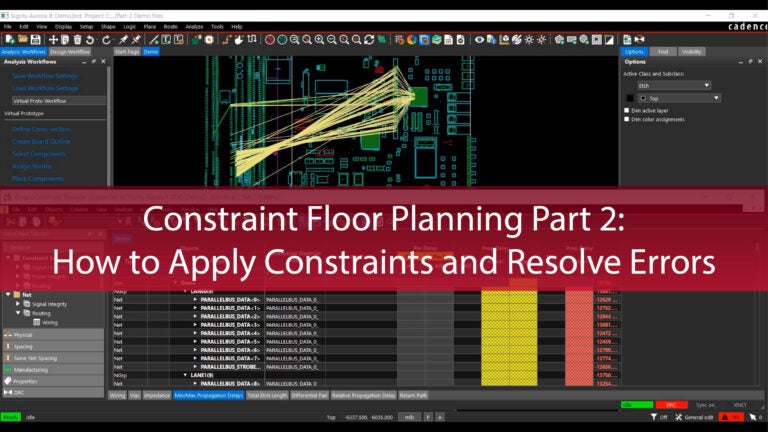Click the Select Components link
This screenshot has height=432, width=768.
tap(39, 154)
